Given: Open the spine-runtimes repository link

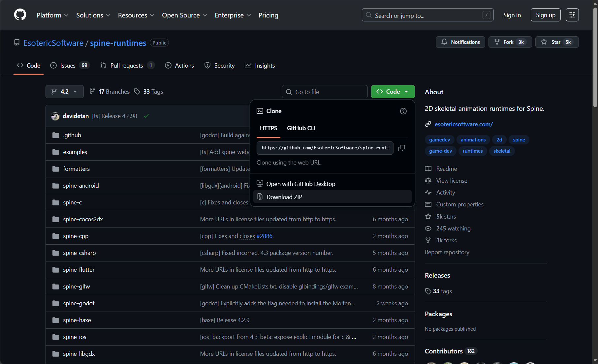Looking at the screenshot, I should (x=118, y=43).
